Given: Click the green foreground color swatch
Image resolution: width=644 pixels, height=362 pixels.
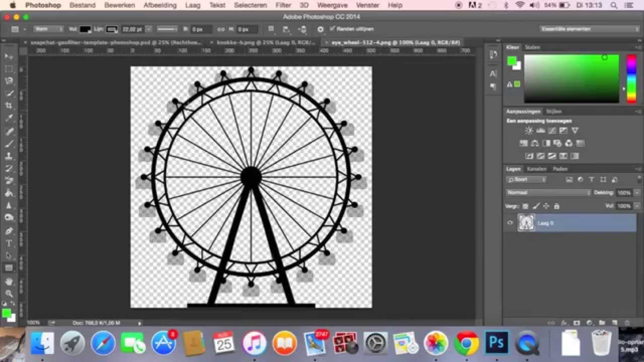Looking at the screenshot, I should pos(512,60).
